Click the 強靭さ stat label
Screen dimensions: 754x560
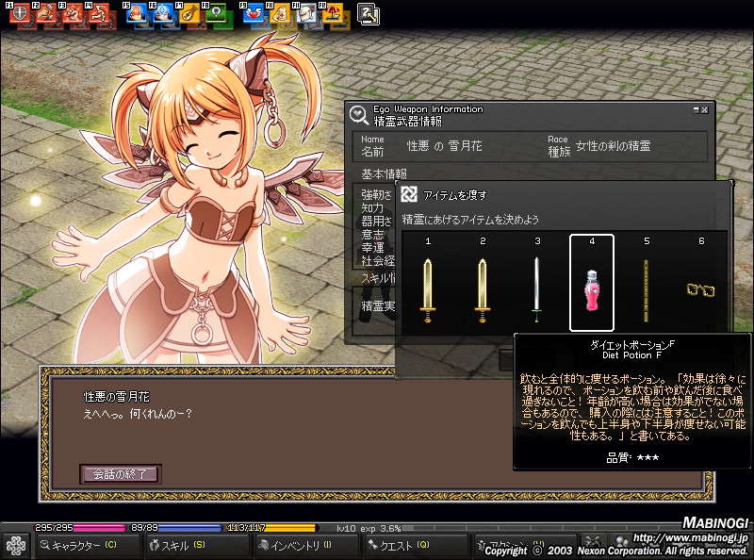[376, 195]
